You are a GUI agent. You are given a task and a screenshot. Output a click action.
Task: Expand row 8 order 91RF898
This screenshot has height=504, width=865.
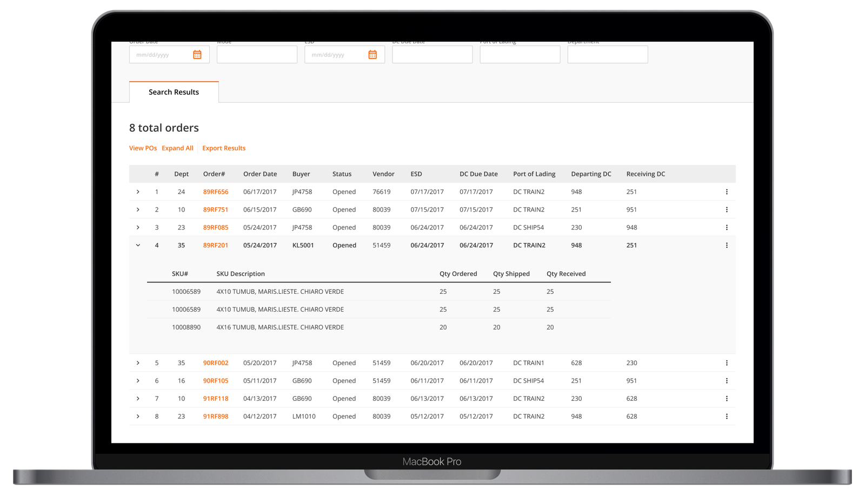138,416
